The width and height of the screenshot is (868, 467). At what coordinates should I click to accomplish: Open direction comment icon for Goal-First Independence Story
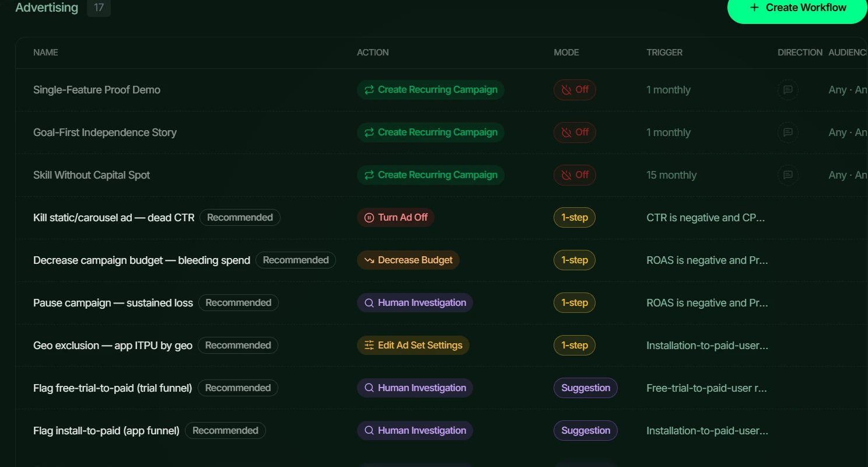pyautogui.click(x=788, y=133)
